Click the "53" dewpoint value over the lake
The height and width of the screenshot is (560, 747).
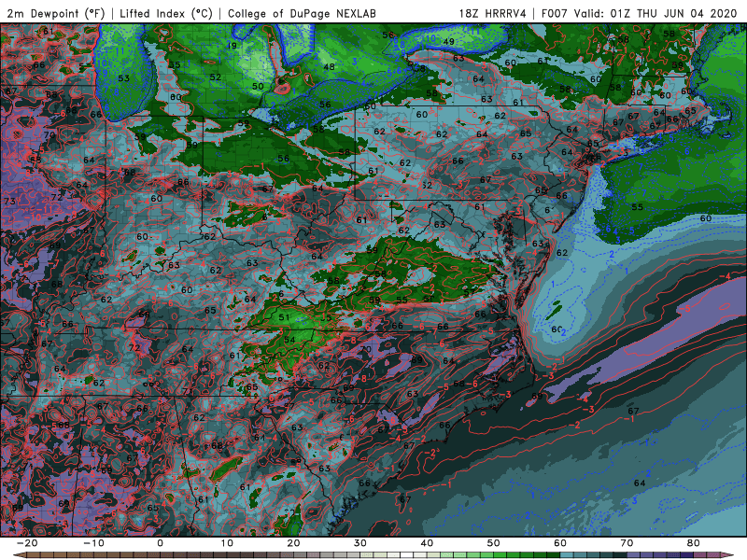(x=124, y=78)
